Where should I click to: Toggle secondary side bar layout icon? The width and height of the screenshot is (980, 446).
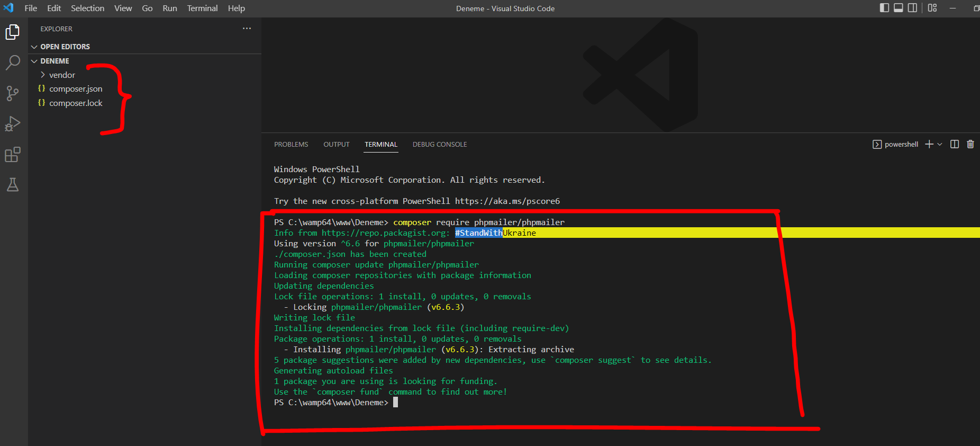pyautogui.click(x=913, y=8)
